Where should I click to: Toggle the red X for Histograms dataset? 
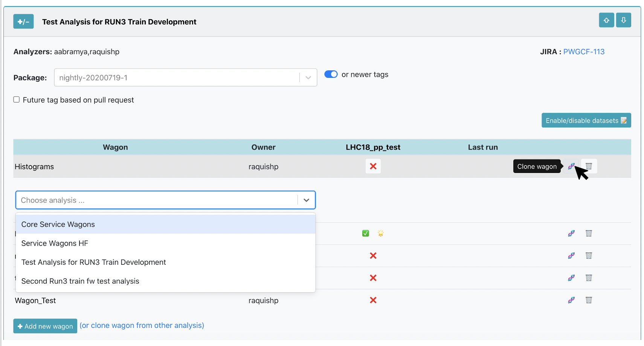(373, 166)
